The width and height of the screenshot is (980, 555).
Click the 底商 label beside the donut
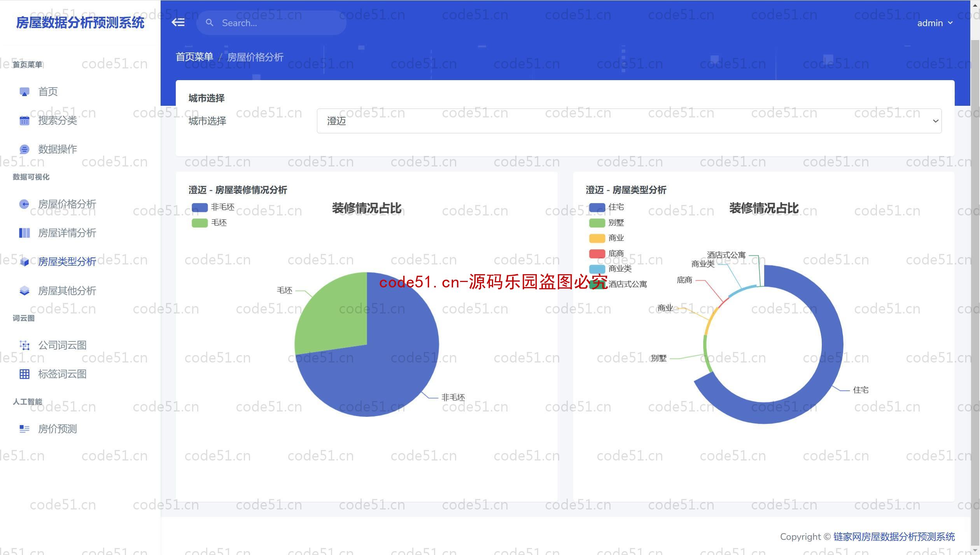[x=684, y=280]
